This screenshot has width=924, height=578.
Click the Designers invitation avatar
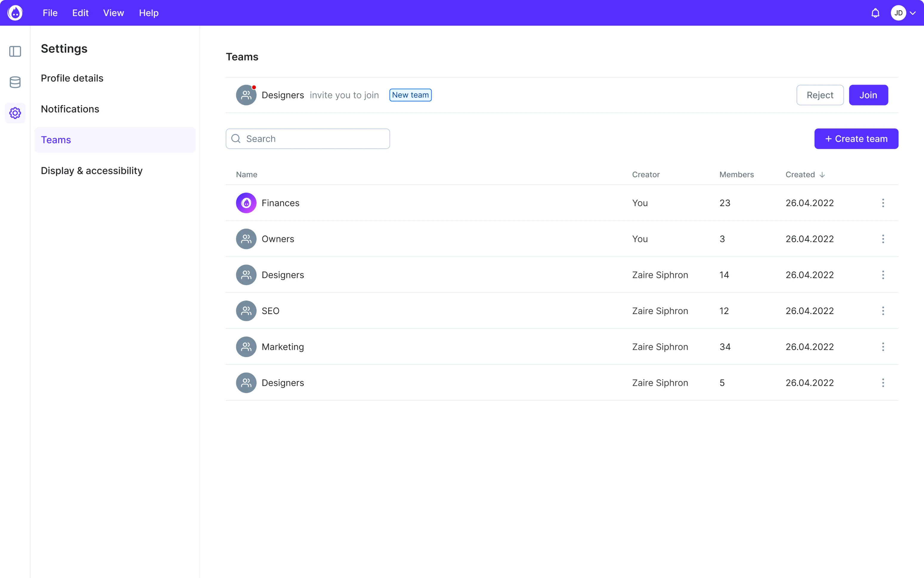246,95
